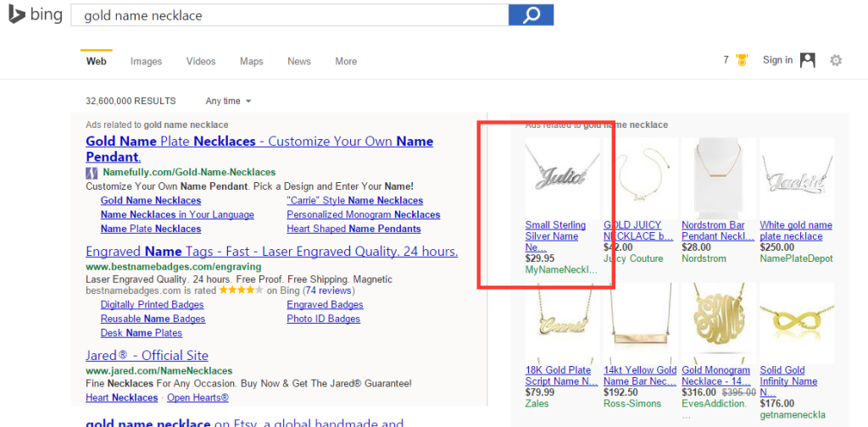
Task: Click the Zales seller name
Action: [537, 403]
